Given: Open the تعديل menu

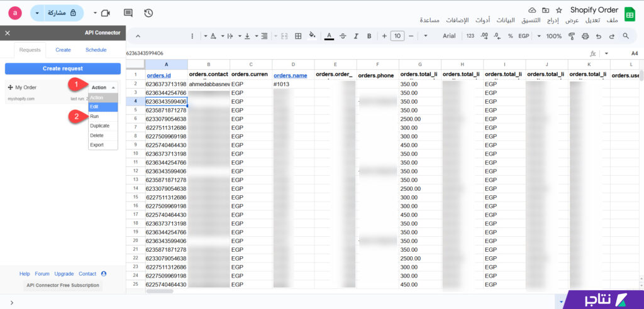Looking at the screenshot, I should click(592, 20).
